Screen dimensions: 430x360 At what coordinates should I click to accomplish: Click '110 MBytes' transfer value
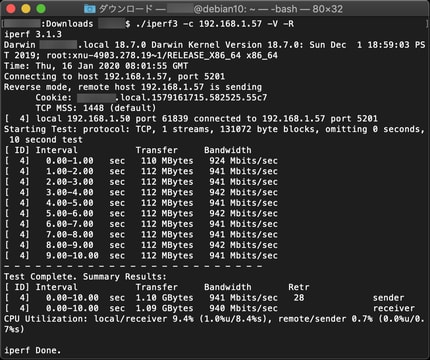coord(167,161)
